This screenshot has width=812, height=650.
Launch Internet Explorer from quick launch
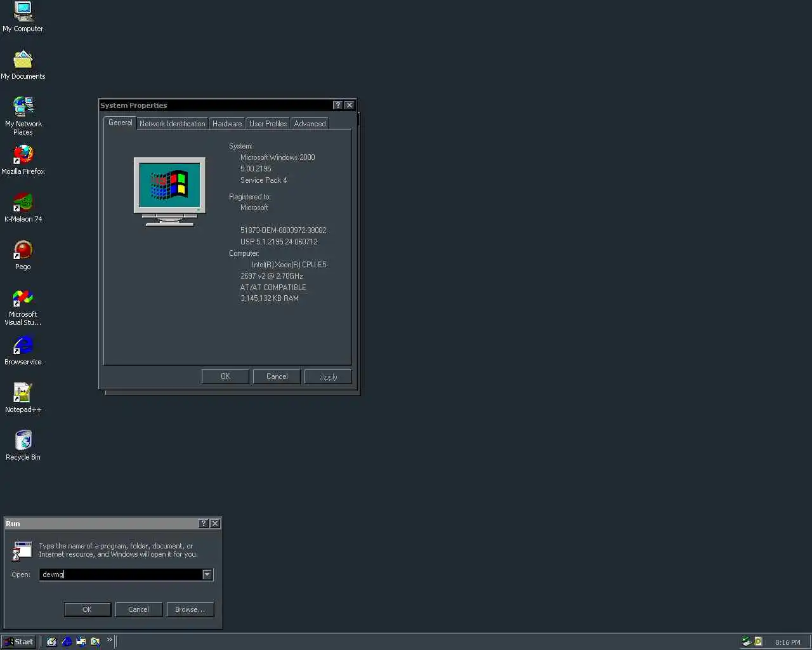click(66, 642)
